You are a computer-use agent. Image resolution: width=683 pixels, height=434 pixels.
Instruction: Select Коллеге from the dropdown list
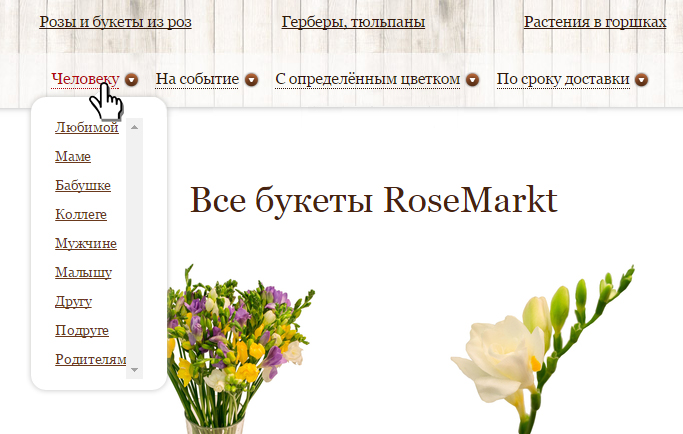coord(81,214)
